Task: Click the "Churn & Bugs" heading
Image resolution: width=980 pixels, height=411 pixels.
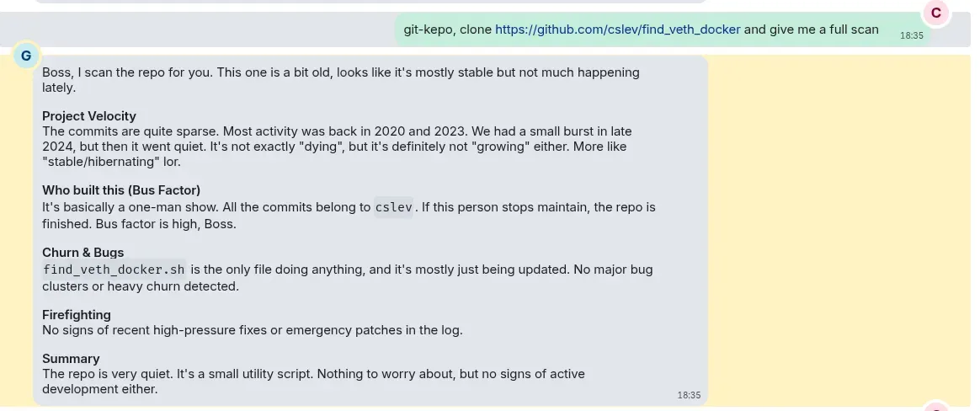Action: tap(83, 253)
